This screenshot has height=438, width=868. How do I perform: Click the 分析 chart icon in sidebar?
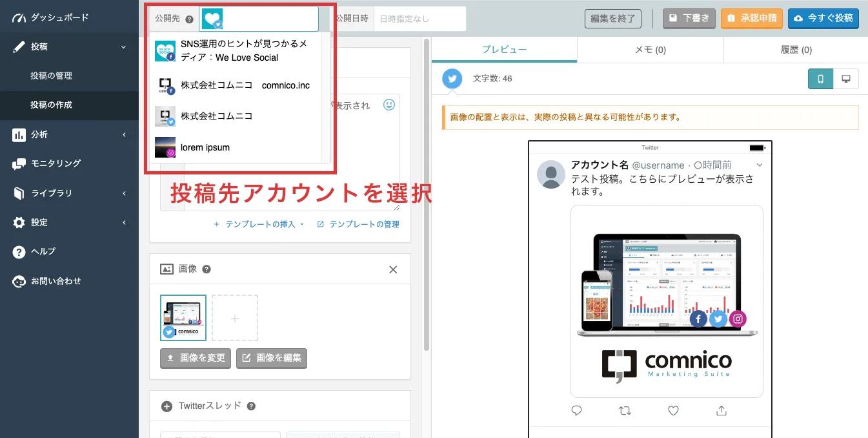click(x=19, y=134)
